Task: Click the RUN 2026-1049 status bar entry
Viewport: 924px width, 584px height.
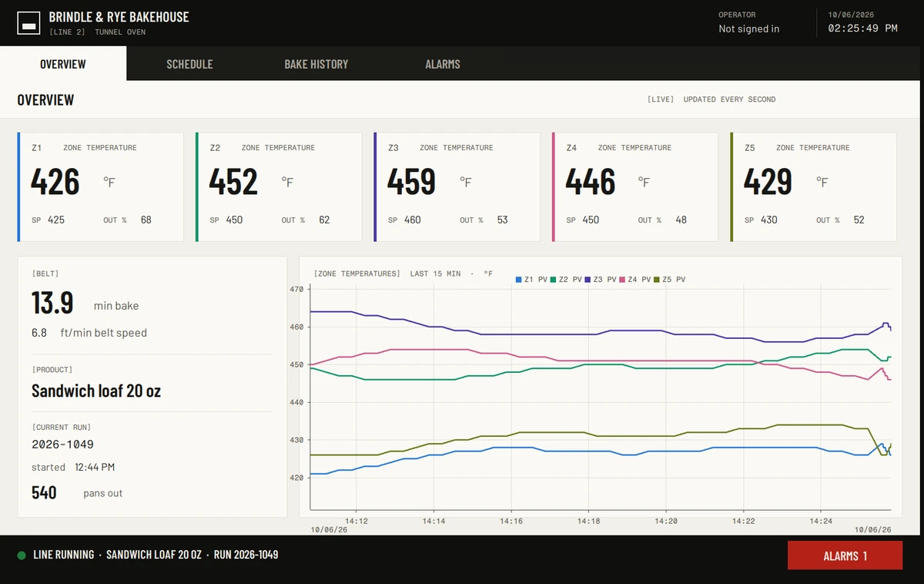Action: click(246, 555)
